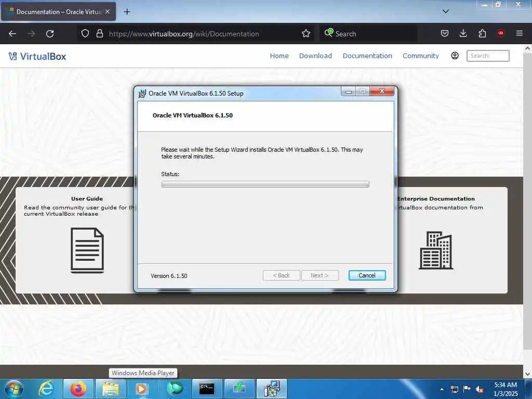
Task: Open Windows Explorer folder taskbar icon
Action: 111,389
